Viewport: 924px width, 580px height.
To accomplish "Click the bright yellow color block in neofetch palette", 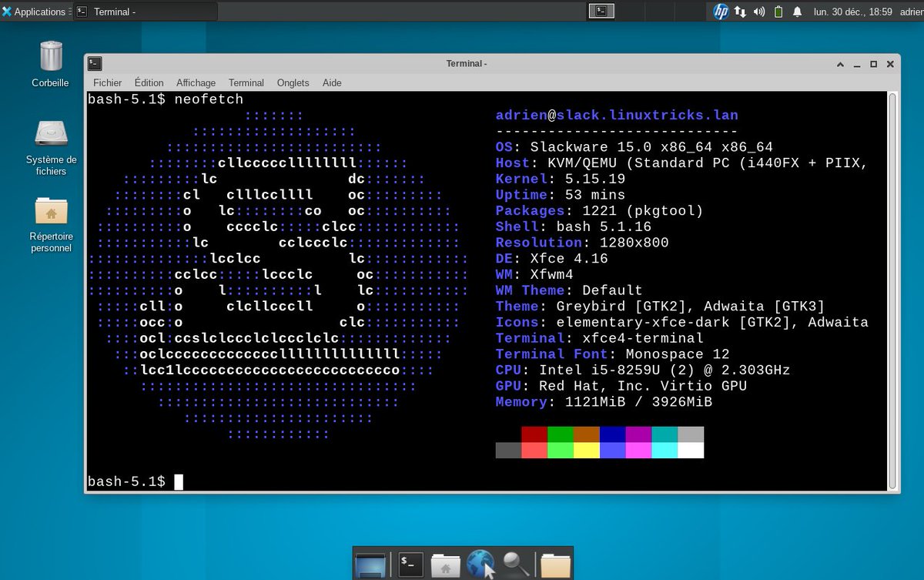I will point(587,451).
